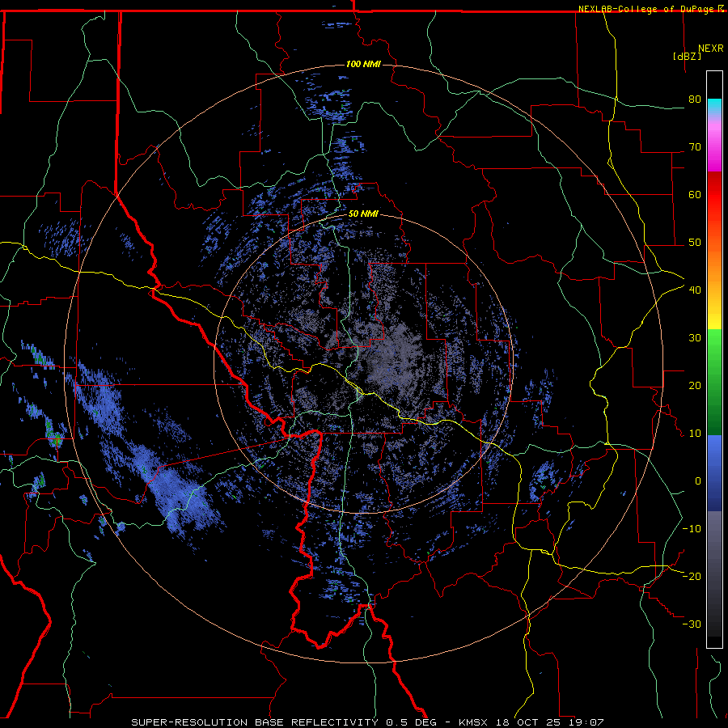Click the [dBZ] units label
This screenshot has width=728, height=728.
click(x=687, y=56)
